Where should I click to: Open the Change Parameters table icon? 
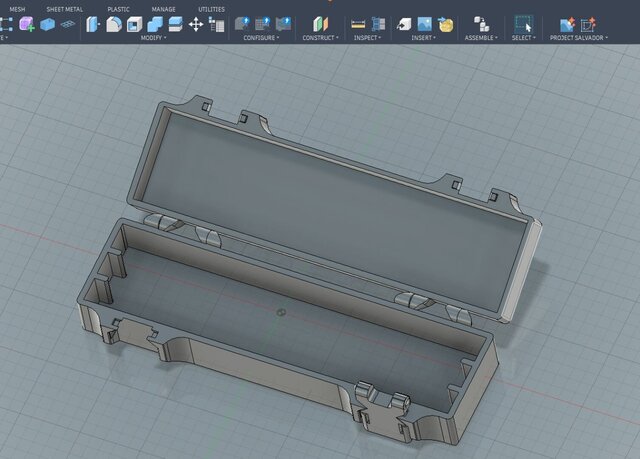[x=216, y=24]
